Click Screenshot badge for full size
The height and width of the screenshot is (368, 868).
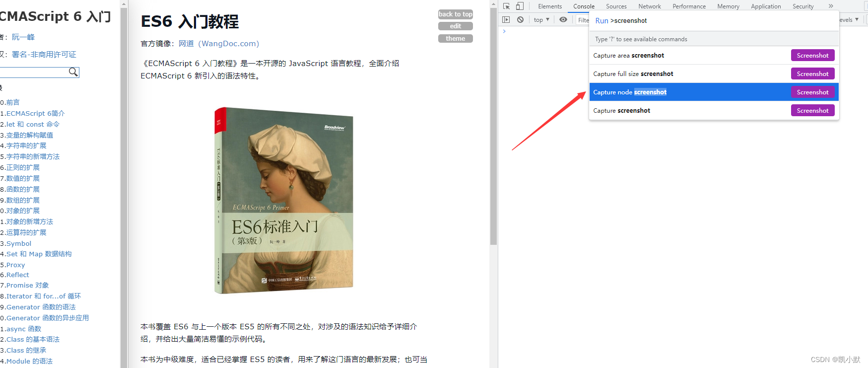pos(812,74)
